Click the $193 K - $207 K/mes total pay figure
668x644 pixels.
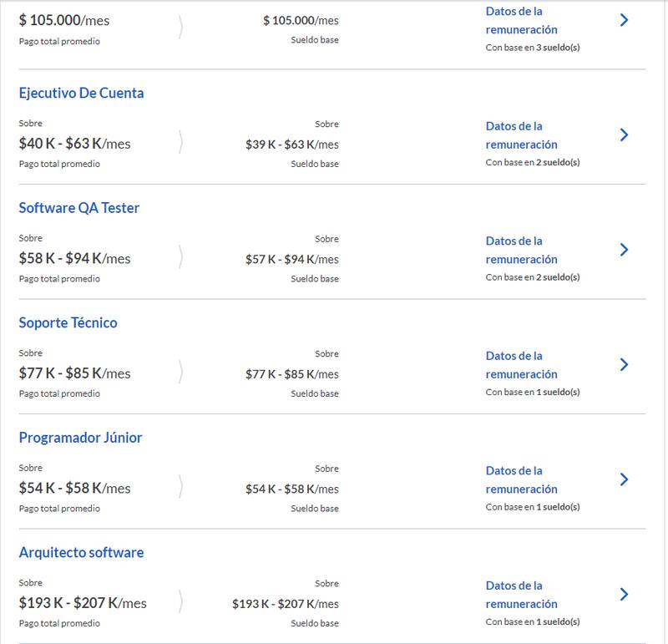(82, 603)
